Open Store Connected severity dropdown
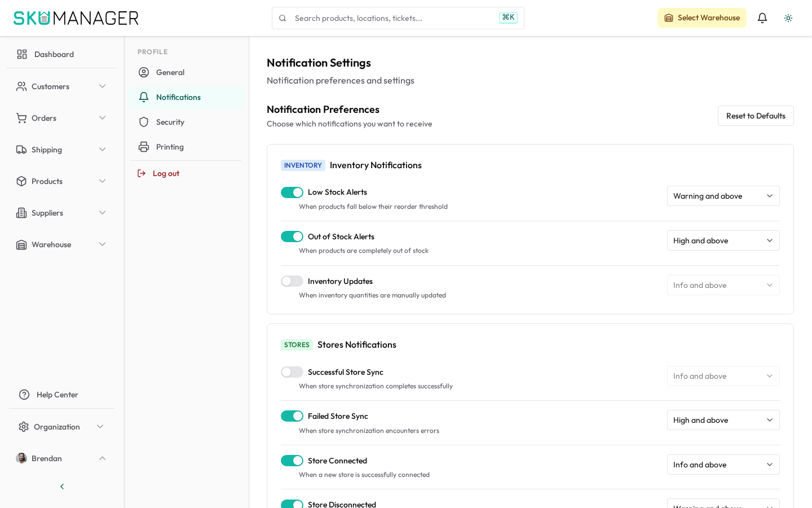Image resolution: width=812 pixels, height=508 pixels. (x=723, y=465)
